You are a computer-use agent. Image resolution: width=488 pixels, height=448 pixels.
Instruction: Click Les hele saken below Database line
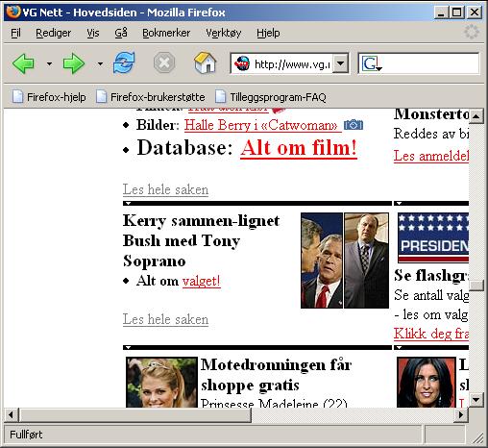165,189
